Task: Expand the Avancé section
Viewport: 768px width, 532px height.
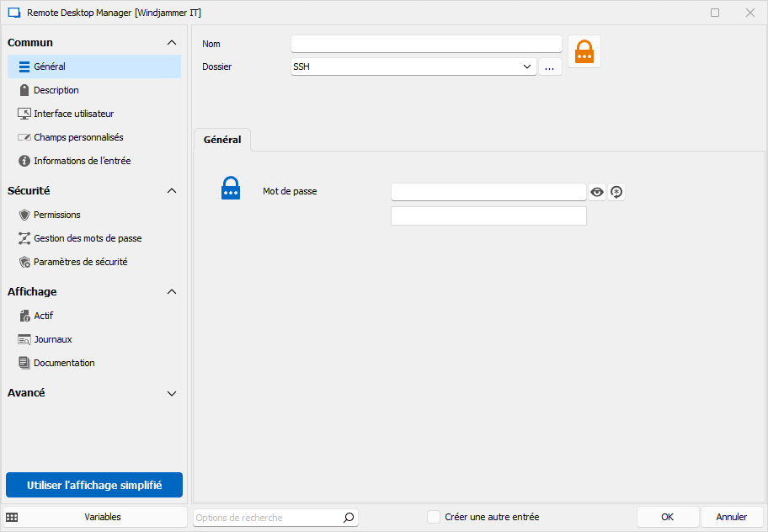Action: [x=172, y=393]
